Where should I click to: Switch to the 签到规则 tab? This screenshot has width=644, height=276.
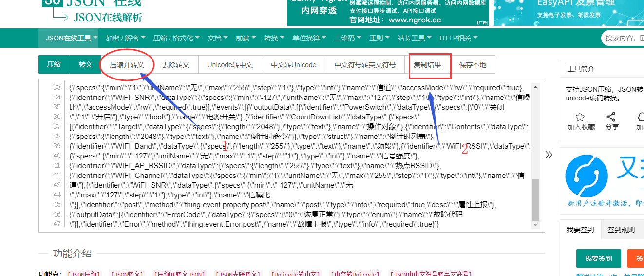point(621,230)
